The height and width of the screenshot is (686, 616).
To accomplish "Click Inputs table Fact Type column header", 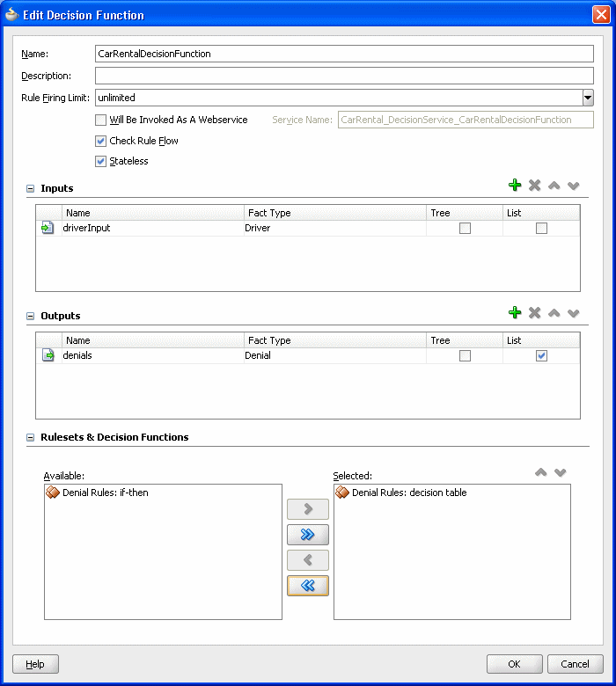I will coord(335,213).
